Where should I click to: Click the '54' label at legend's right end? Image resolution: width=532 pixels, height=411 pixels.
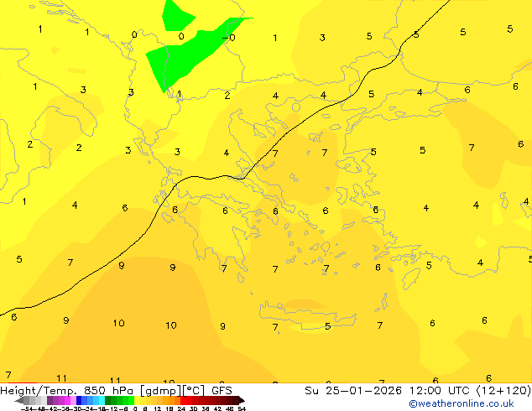pos(242,408)
